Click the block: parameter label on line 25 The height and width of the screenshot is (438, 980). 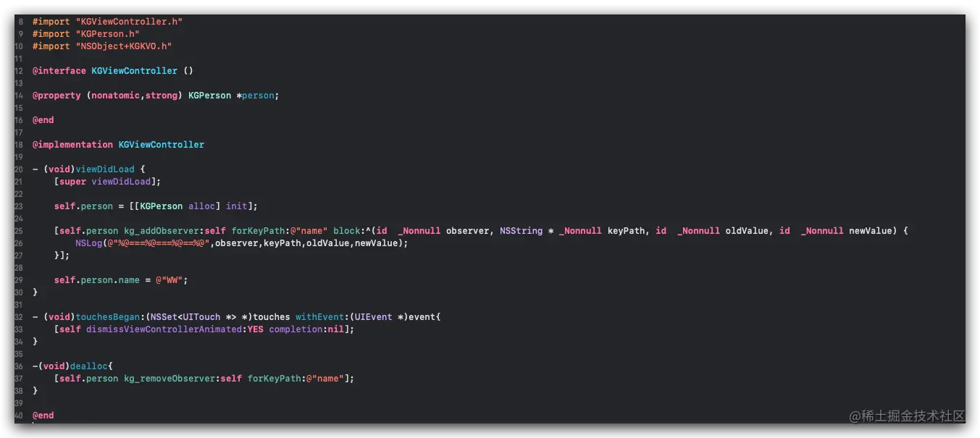coord(349,231)
